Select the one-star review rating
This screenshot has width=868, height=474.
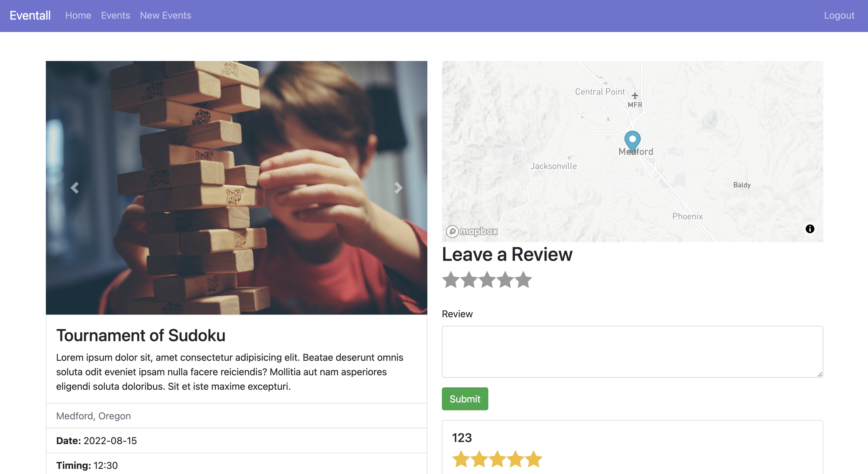point(451,280)
